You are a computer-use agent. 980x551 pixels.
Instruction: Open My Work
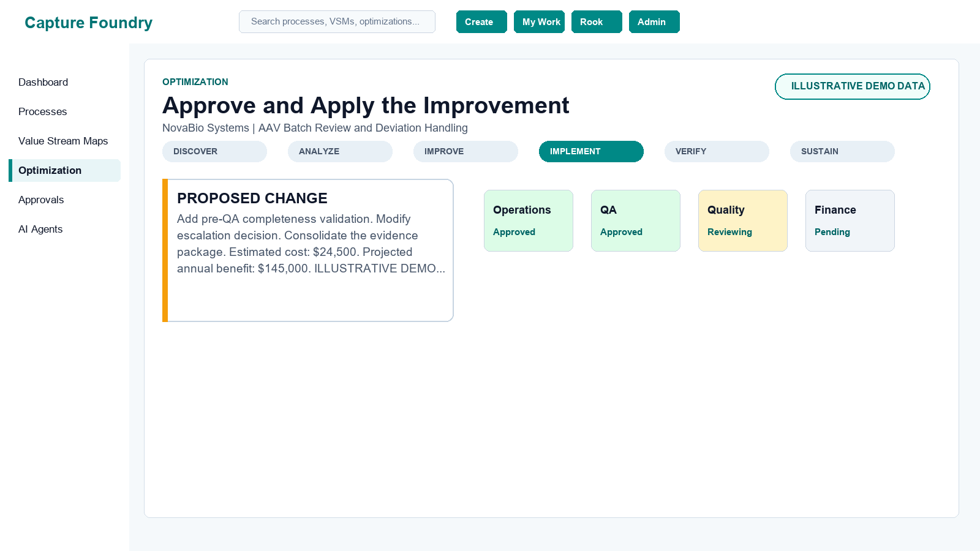[x=539, y=21]
